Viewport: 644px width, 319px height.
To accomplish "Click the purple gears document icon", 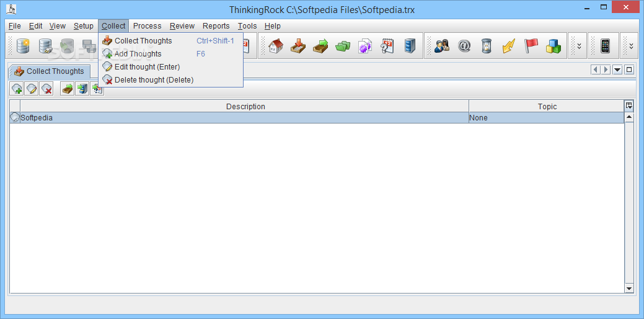I will [364, 46].
